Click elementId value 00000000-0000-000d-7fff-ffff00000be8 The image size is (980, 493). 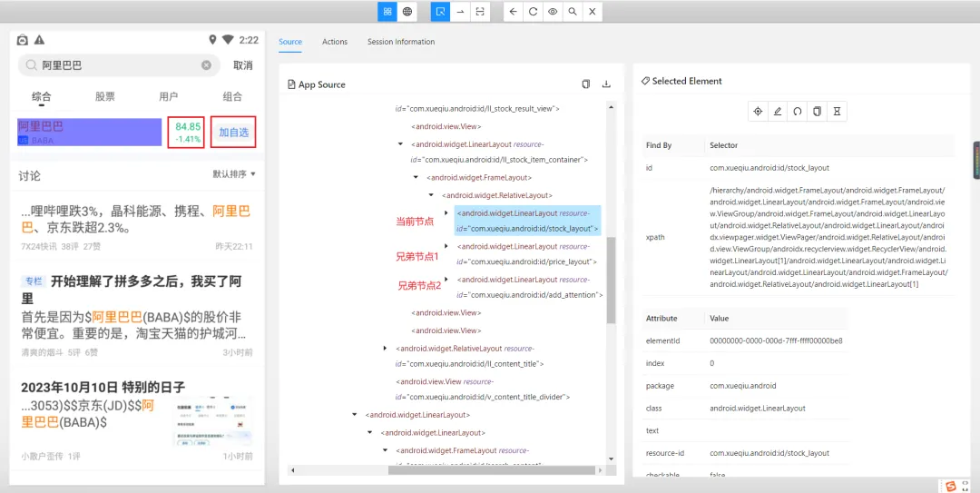[x=776, y=341]
